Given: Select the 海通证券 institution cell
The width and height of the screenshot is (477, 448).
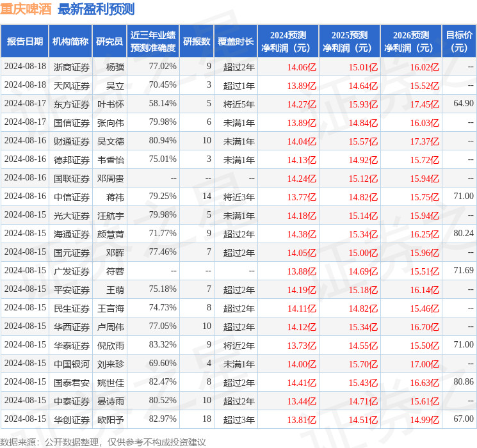Looking at the screenshot, I should pyautogui.click(x=72, y=234).
